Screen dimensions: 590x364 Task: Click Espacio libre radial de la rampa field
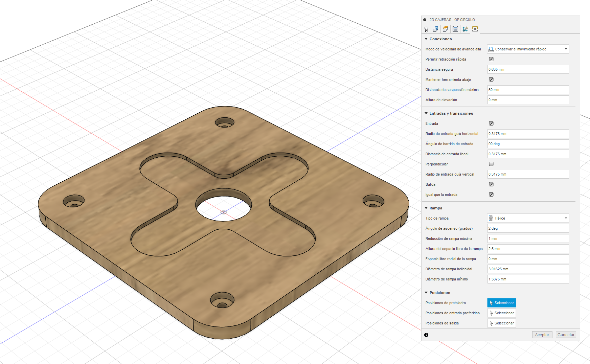528,259
